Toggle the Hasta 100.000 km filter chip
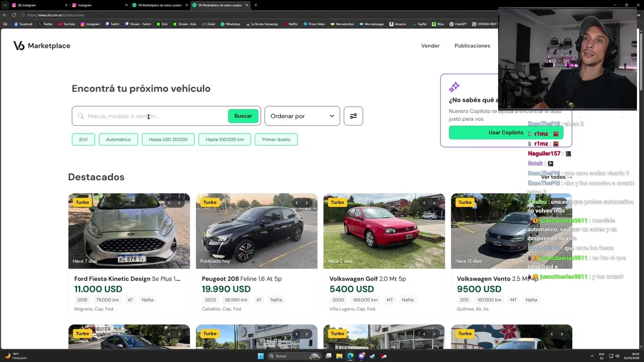 pyautogui.click(x=225, y=139)
